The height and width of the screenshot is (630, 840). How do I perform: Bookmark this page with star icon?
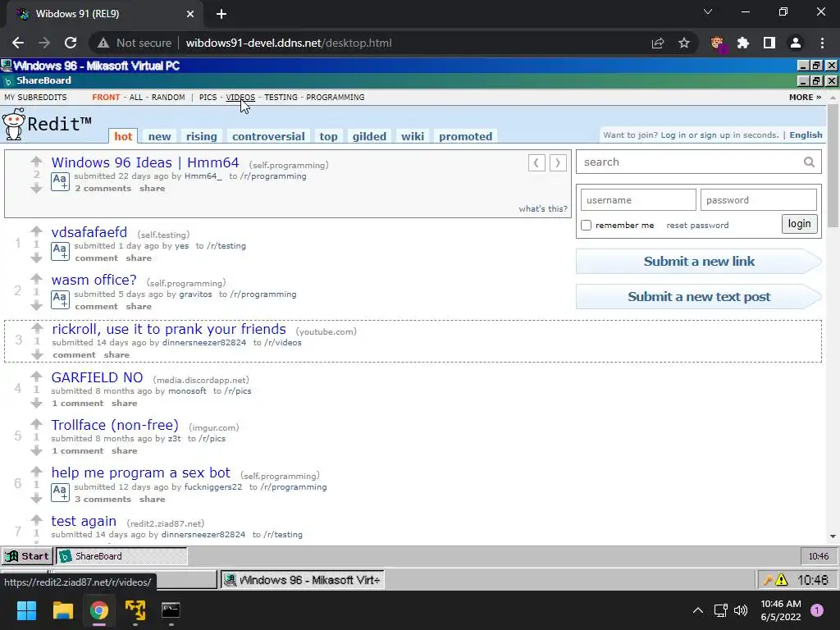tap(684, 43)
